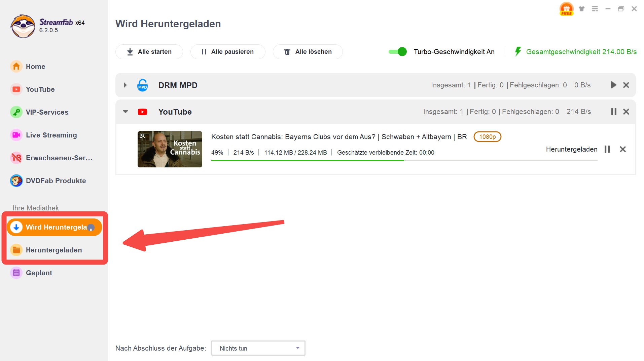Viewport: 644px width, 361px height.
Task: Click the FREE gift shop icon
Action: point(566,9)
